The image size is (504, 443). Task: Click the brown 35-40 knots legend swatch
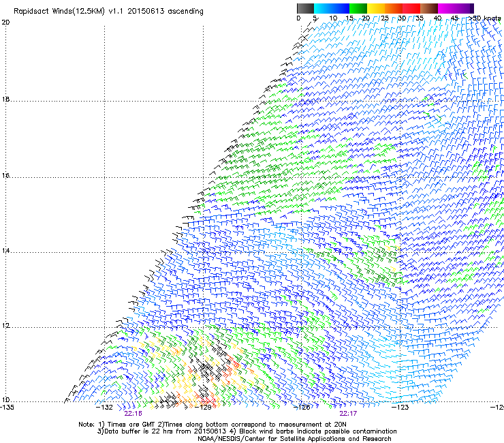tap(429, 8)
